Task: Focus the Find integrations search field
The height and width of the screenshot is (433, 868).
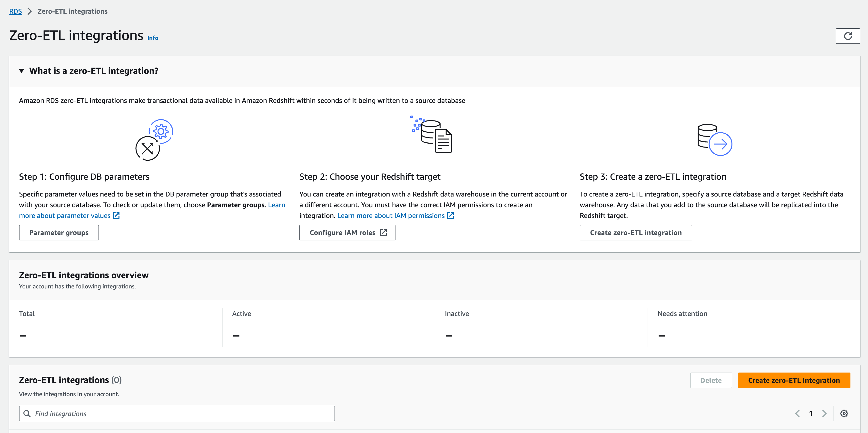Action: 182,413
